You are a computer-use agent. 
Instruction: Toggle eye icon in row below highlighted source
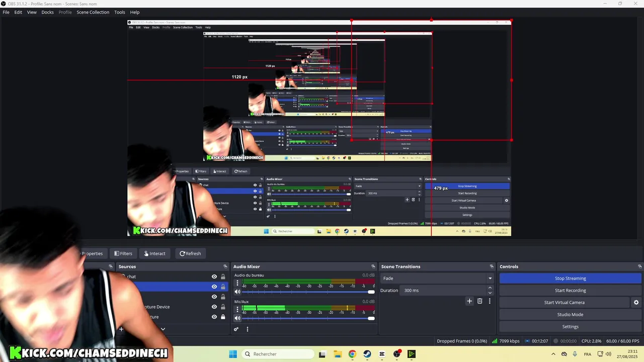(x=214, y=297)
